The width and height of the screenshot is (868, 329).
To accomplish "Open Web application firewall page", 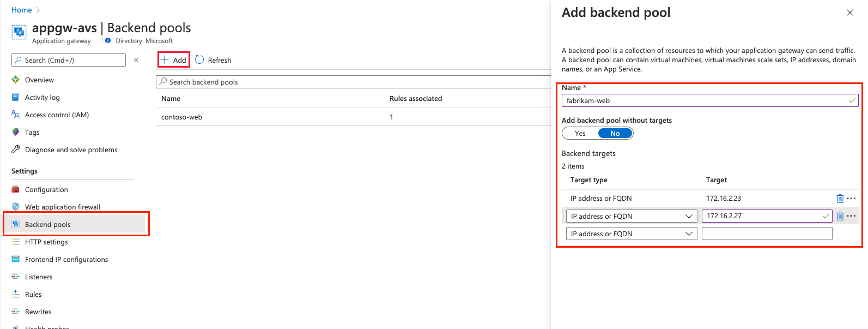I will pos(63,207).
